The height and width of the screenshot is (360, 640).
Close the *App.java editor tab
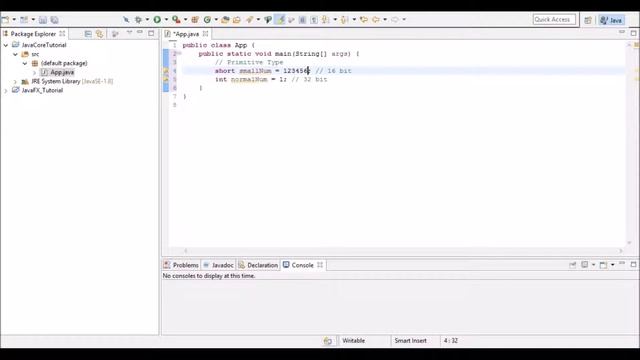(206, 34)
